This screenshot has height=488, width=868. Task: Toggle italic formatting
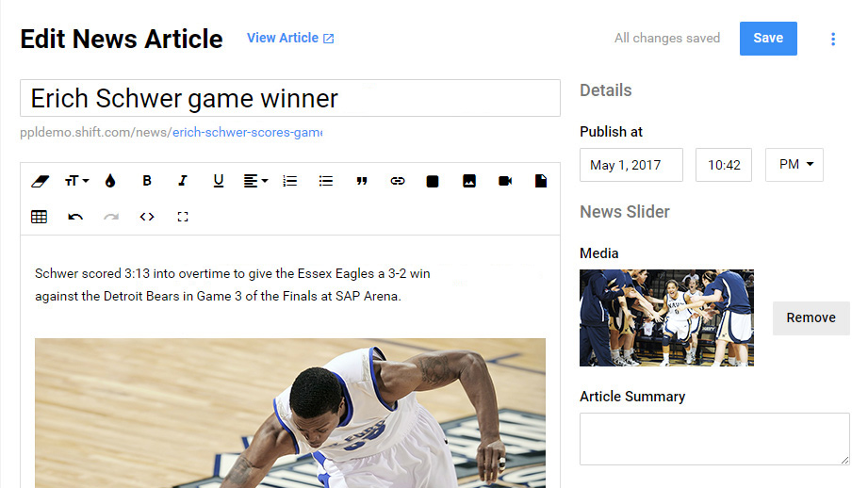click(x=183, y=181)
